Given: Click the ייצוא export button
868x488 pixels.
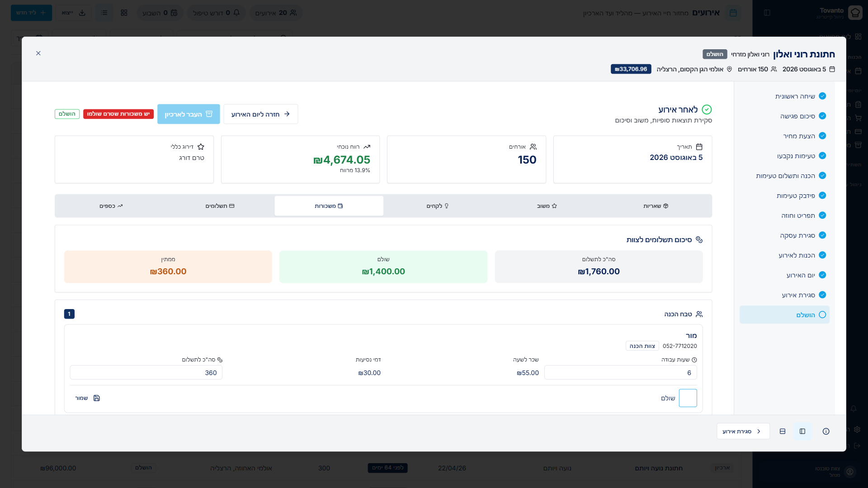Looking at the screenshot, I should tap(74, 13).
